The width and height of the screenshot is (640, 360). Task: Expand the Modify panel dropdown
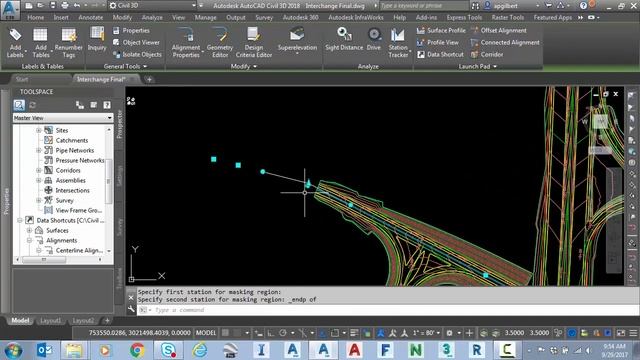point(244,66)
